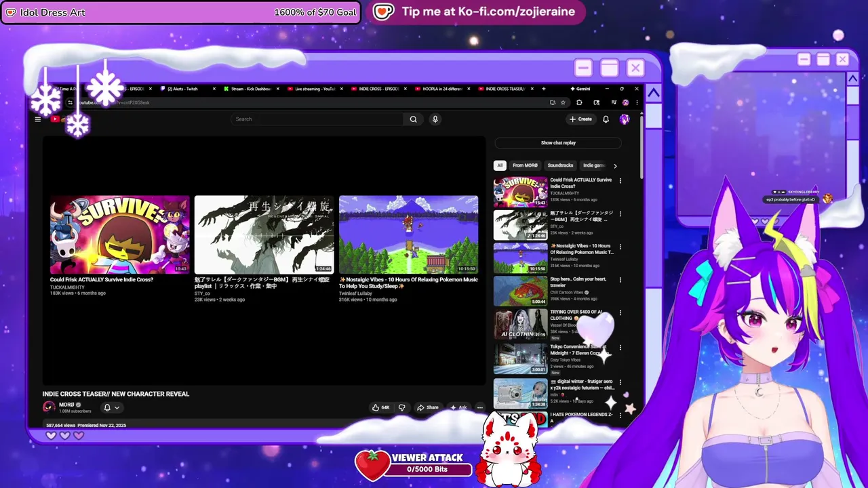Switch to Stream - Kick Dashboard tab
The width and height of the screenshot is (868, 488).
pos(251,89)
